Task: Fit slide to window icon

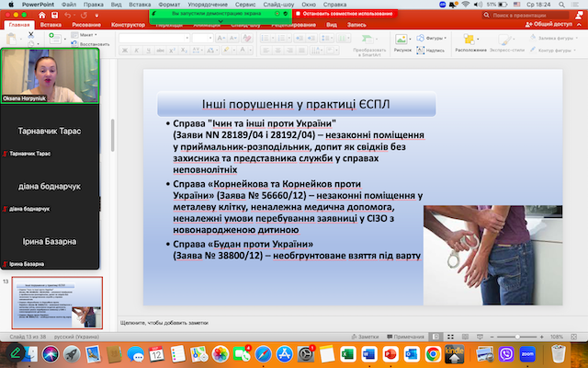Action: point(573,337)
